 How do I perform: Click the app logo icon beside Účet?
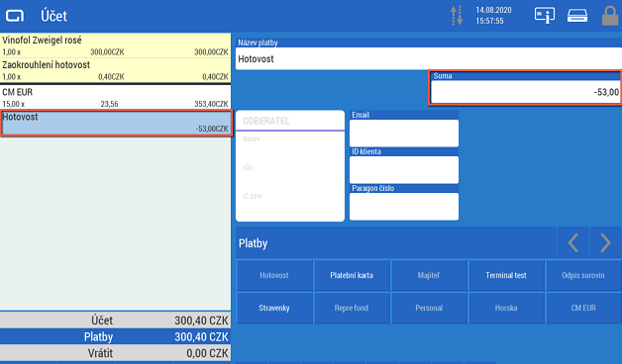click(x=15, y=16)
